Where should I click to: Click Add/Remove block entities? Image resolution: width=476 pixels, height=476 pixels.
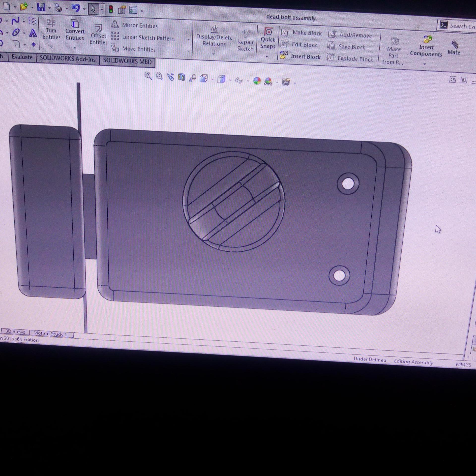pos(350,35)
